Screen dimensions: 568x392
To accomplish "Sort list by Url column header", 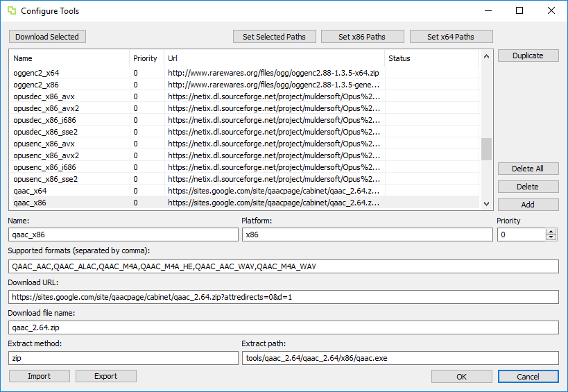I will coord(274,58).
